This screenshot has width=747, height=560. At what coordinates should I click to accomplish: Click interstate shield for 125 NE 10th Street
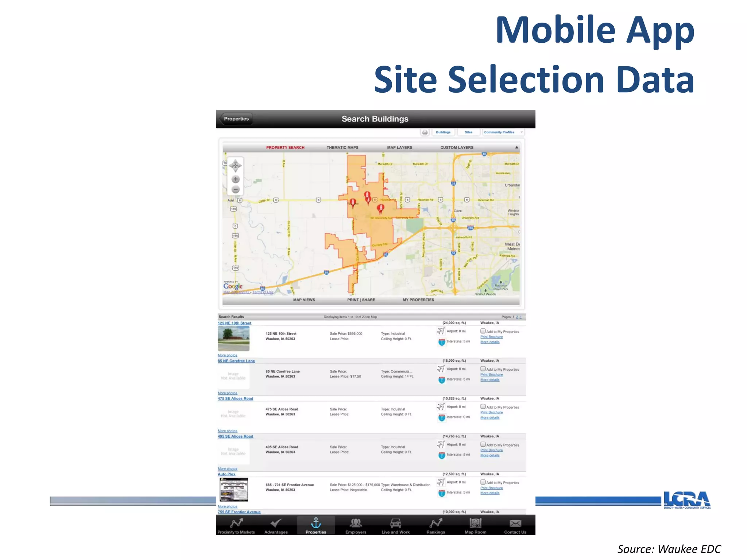(x=442, y=342)
